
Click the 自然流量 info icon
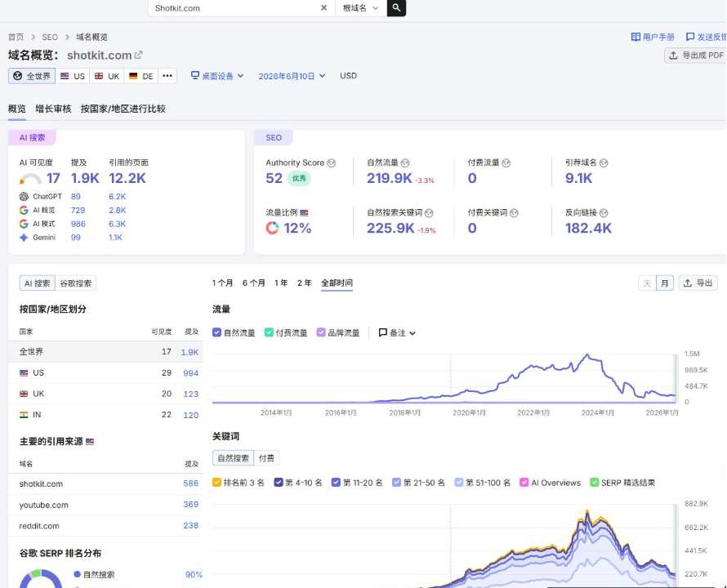pyautogui.click(x=405, y=163)
